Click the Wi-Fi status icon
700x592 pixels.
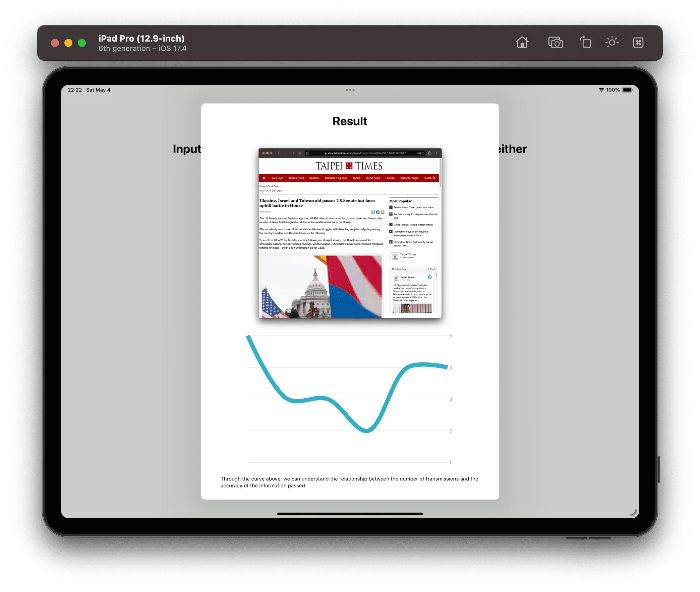(x=601, y=90)
